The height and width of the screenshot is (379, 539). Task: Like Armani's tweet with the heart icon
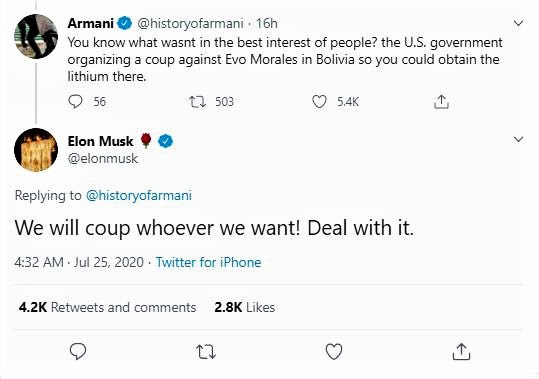319,102
